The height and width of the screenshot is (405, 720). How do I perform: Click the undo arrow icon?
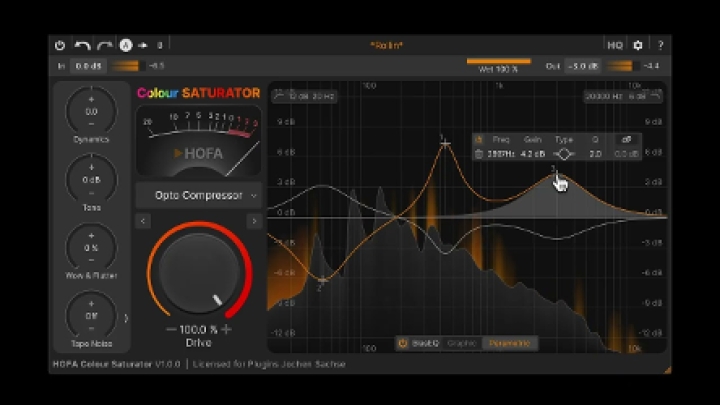pos(83,45)
